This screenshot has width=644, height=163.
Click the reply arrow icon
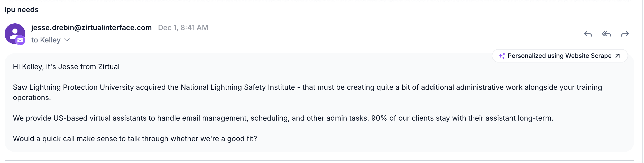[x=588, y=34]
